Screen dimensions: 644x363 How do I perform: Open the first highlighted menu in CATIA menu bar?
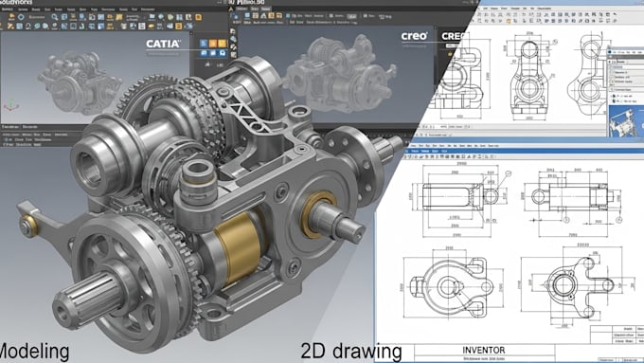pos(7,9)
